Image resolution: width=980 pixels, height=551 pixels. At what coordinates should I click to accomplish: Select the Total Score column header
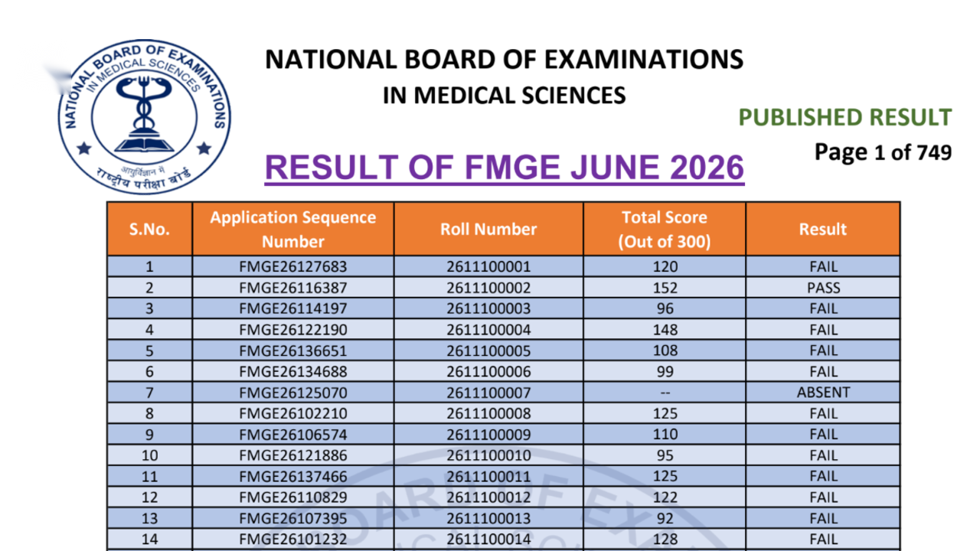tap(665, 229)
